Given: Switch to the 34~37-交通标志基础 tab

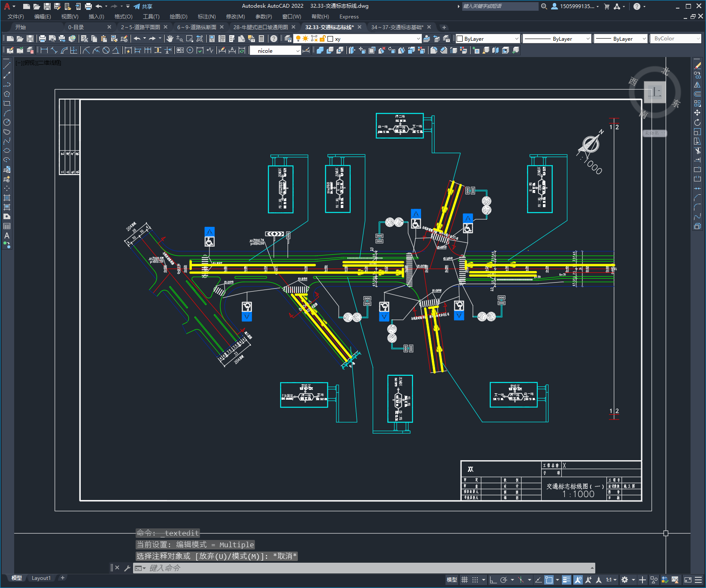Looking at the screenshot, I should [397, 27].
